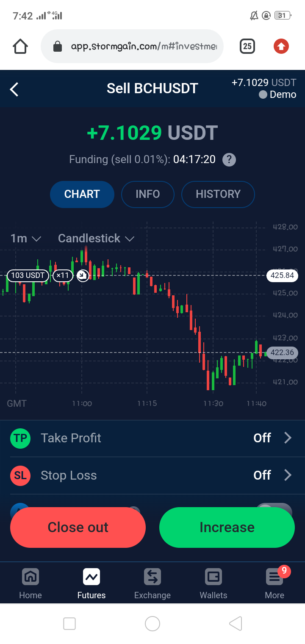The width and height of the screenshot is (305, 644).
Task: Expand Take Profit settings chevron
Action: (288, 438)
